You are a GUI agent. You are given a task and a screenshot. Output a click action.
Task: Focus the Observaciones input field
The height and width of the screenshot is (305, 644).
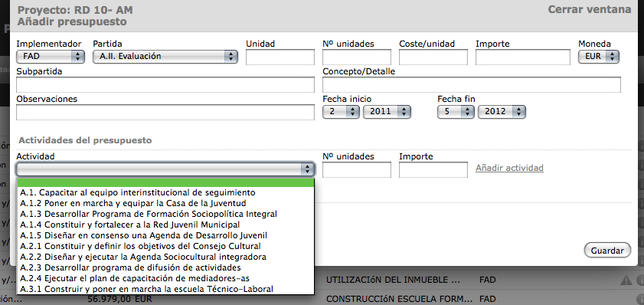click(x=165, y=112)
